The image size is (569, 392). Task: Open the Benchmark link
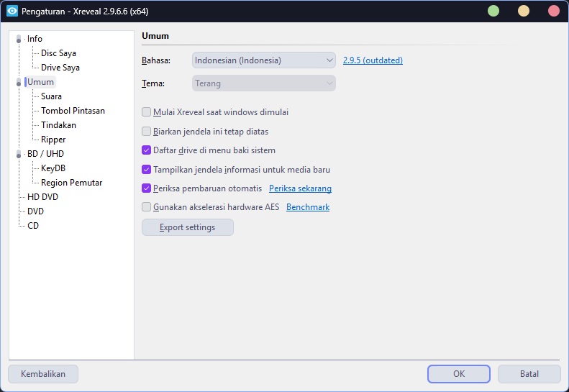(308, 207)
